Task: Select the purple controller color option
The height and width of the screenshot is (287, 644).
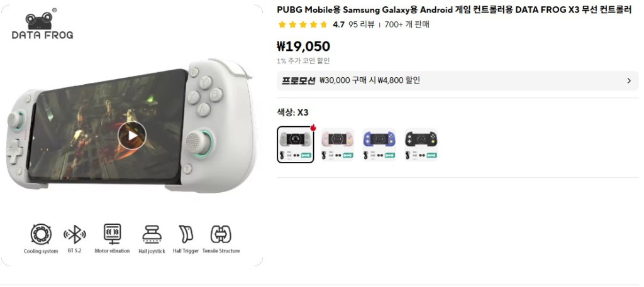Action: 379,144
